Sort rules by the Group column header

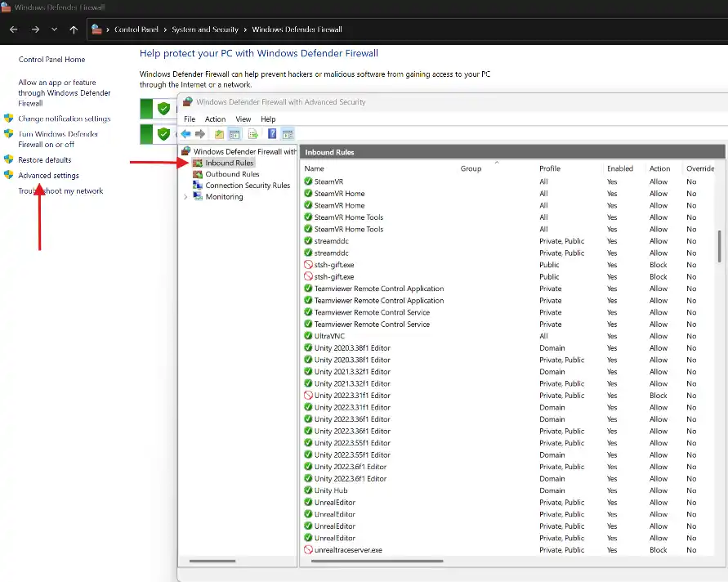(x=471, y=168)
